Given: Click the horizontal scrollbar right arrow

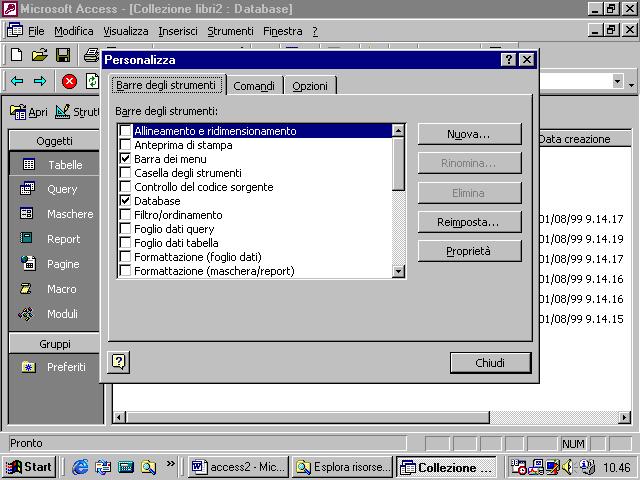Looking at the screenshot, I should pyautogui.click(x=624, y=417).
